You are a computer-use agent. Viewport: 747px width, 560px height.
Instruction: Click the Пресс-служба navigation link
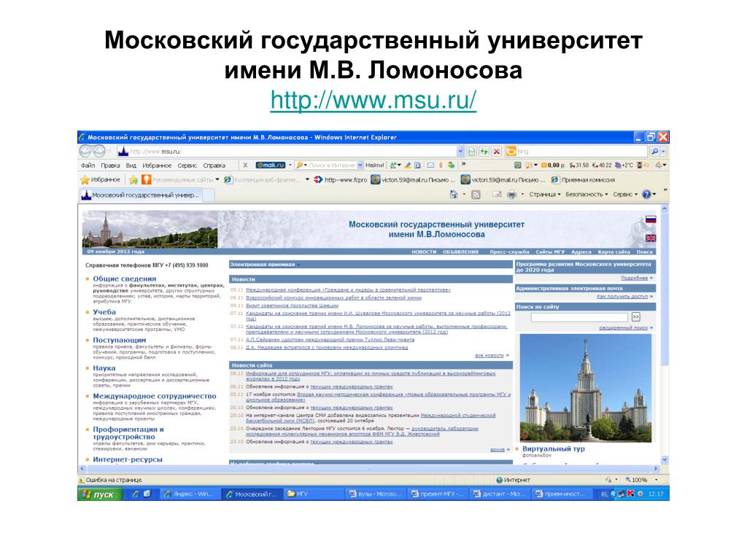509,252
